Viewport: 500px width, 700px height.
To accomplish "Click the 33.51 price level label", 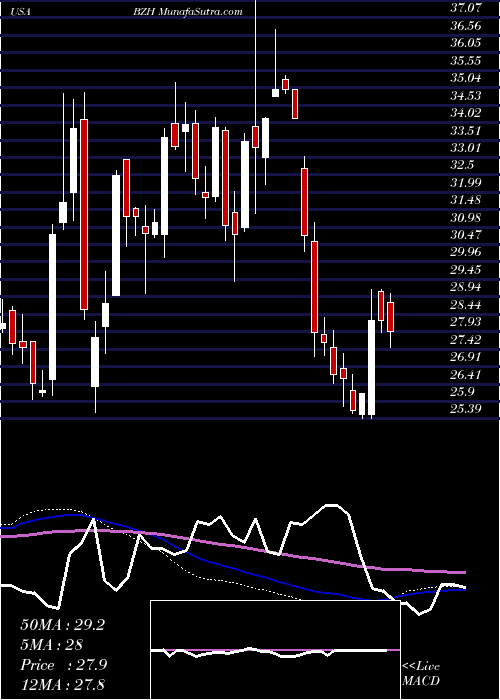I will coord(467,130).
